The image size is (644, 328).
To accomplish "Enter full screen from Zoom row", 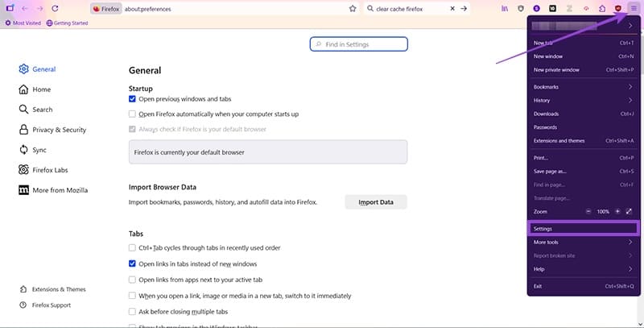I will (x=630, y=211).
